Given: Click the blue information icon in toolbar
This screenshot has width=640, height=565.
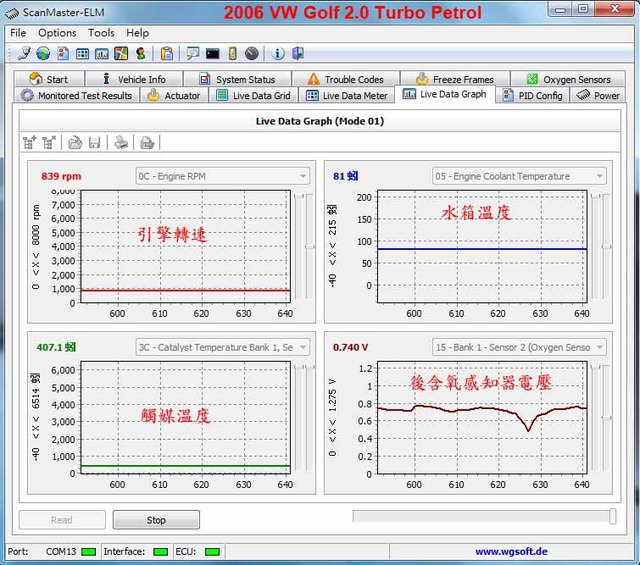Looking at the screenshot, I should (278, 53).
